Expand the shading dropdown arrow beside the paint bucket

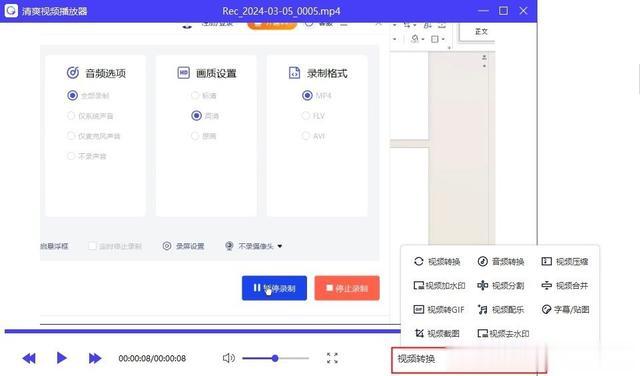point(423,39)
